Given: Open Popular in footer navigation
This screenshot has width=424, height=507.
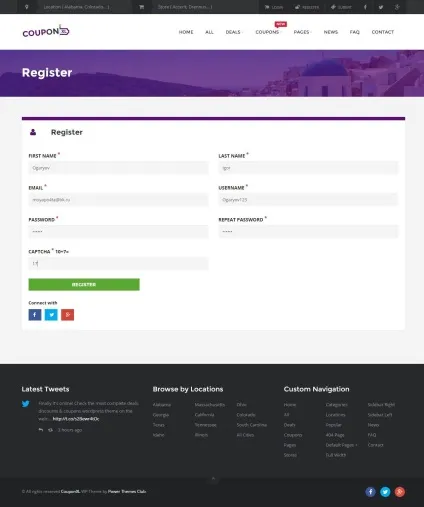Looking at the screenshot, I should click(x=334, y=425).
